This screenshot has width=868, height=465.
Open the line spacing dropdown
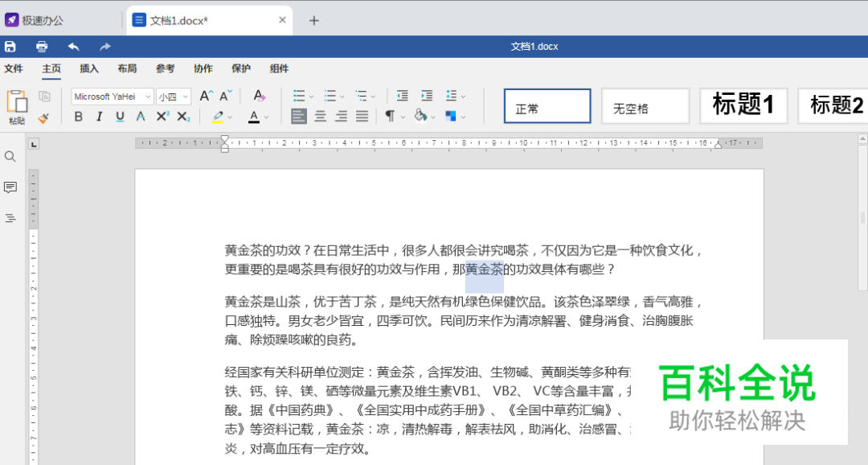(451, 96)
